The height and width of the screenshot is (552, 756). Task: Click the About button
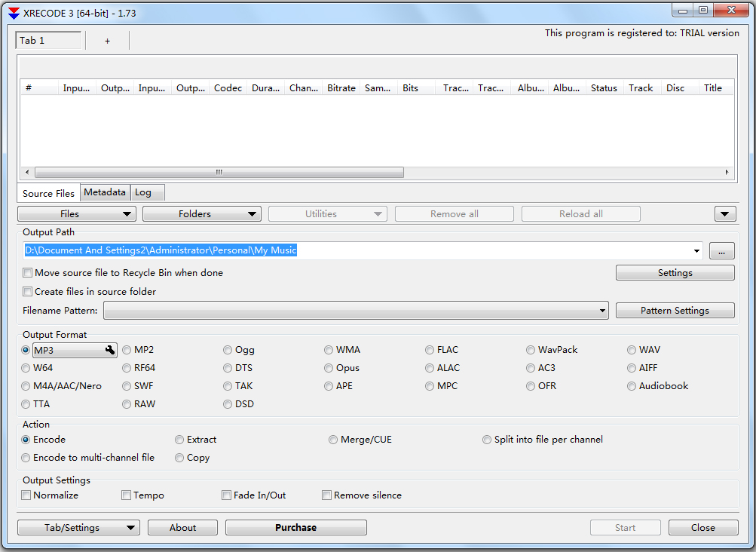point(182,527)
